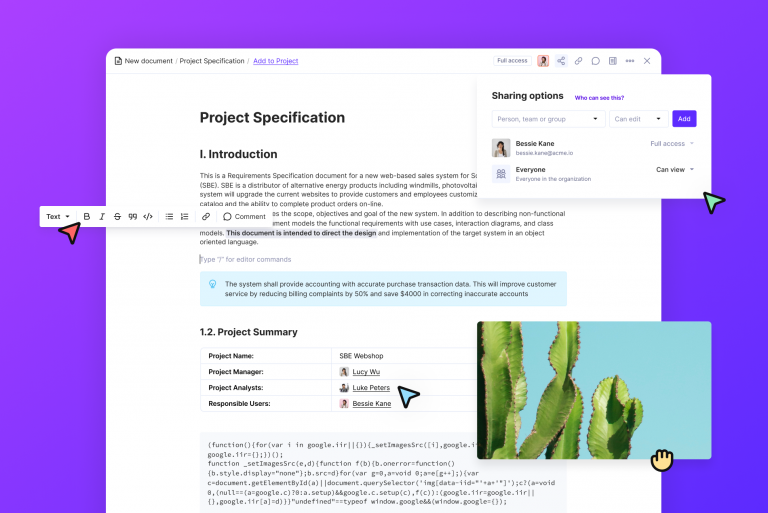Apply inline code formatting
This screenshot has width=768, height=513.
[x=148, y=216]
